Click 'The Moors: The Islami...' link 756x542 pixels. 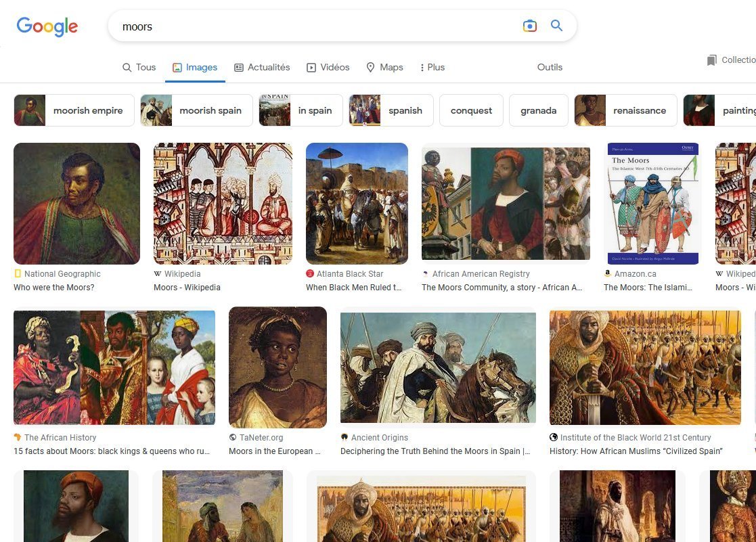click(x=648, y=288)
